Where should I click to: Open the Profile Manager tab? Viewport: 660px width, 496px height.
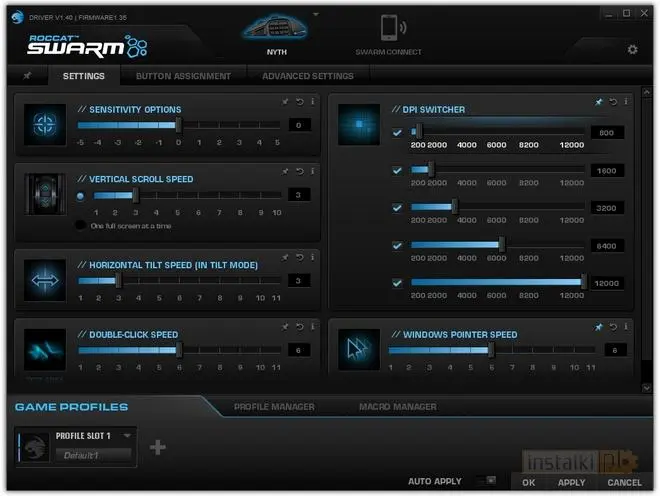pos(274,407)
